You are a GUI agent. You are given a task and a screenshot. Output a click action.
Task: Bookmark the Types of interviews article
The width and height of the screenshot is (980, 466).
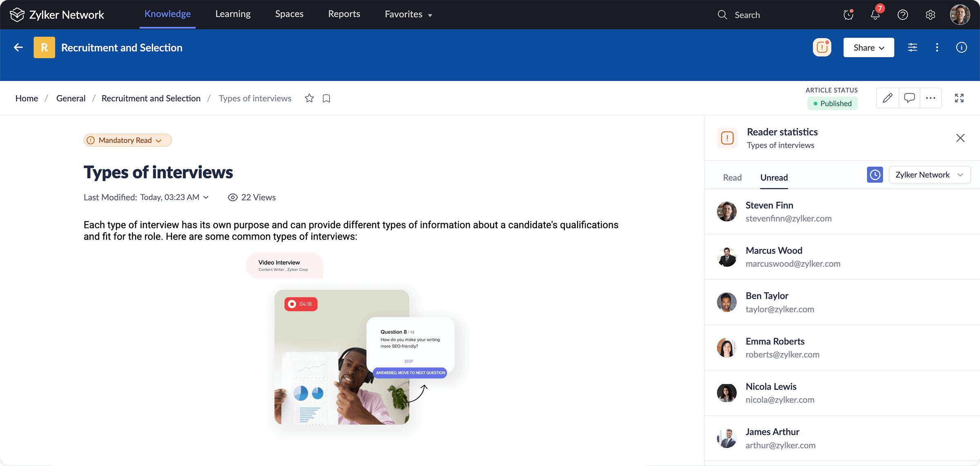pos(326,98)
